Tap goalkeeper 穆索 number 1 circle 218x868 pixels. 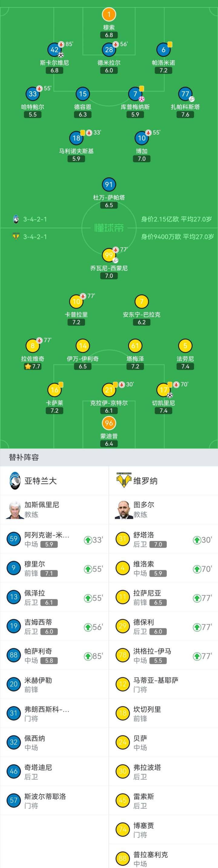109,15
